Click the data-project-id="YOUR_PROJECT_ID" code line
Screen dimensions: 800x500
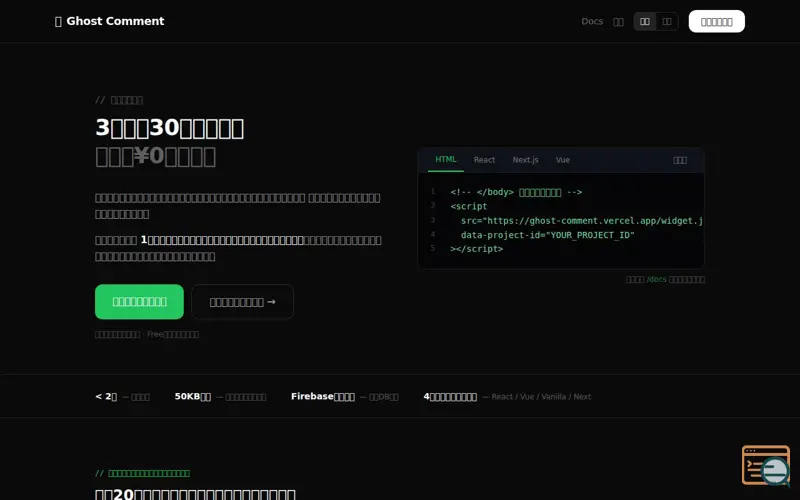click(x=547, y=235)
